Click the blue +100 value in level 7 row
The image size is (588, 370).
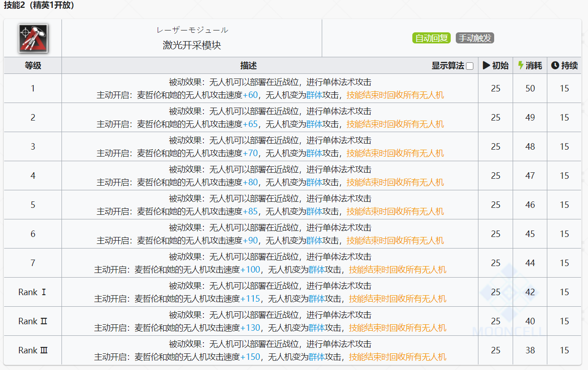click(x=250, y=270)
